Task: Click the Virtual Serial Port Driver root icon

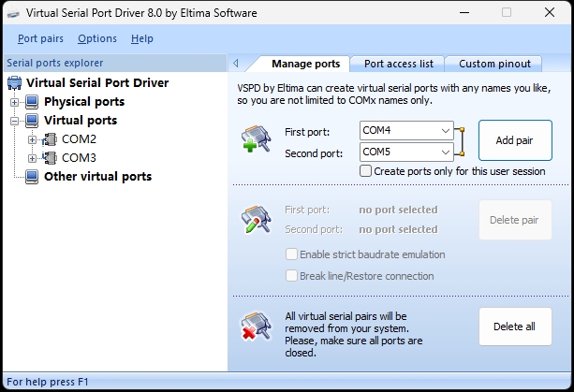Action: pos(14,83)
